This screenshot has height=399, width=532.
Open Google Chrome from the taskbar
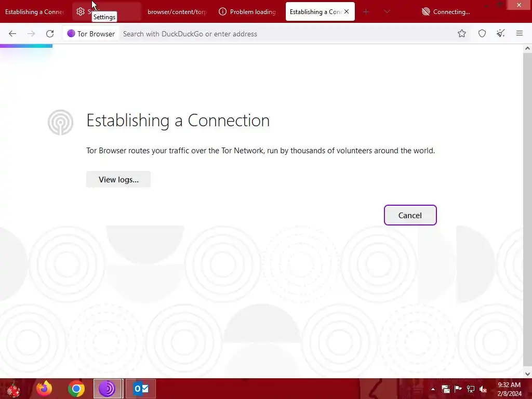click(76, 389)
